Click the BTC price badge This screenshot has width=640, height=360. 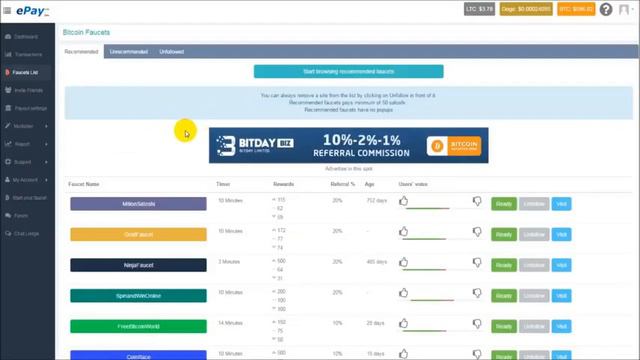tap(576, 9)
